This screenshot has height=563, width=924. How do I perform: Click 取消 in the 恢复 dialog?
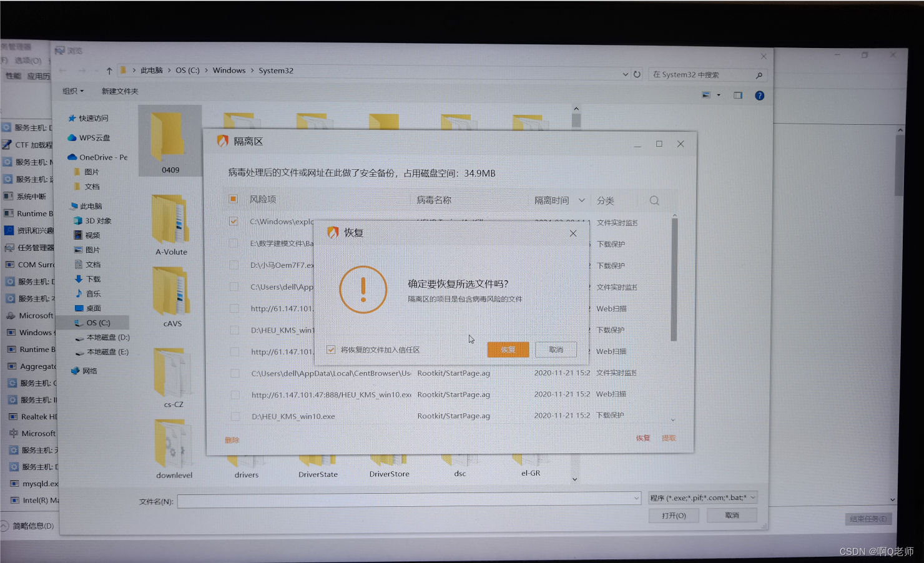pos(556,350)
